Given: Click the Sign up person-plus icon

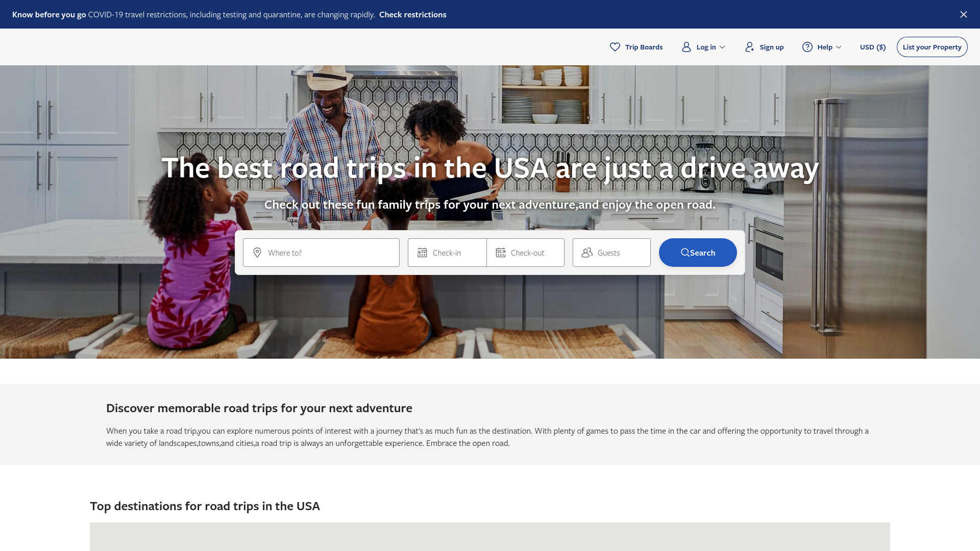Looking at the screenshot, I should point(749,47).
